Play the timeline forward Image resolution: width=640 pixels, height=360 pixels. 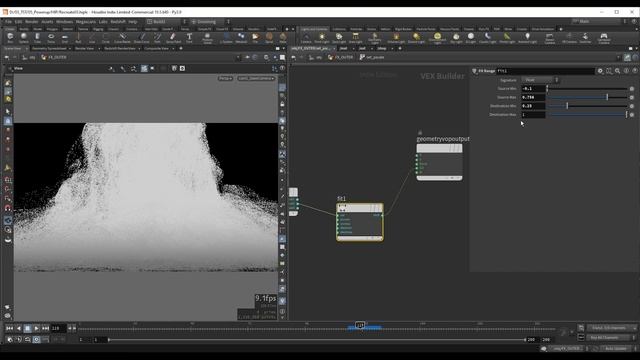pyautogui.click(x=36, y=328)
